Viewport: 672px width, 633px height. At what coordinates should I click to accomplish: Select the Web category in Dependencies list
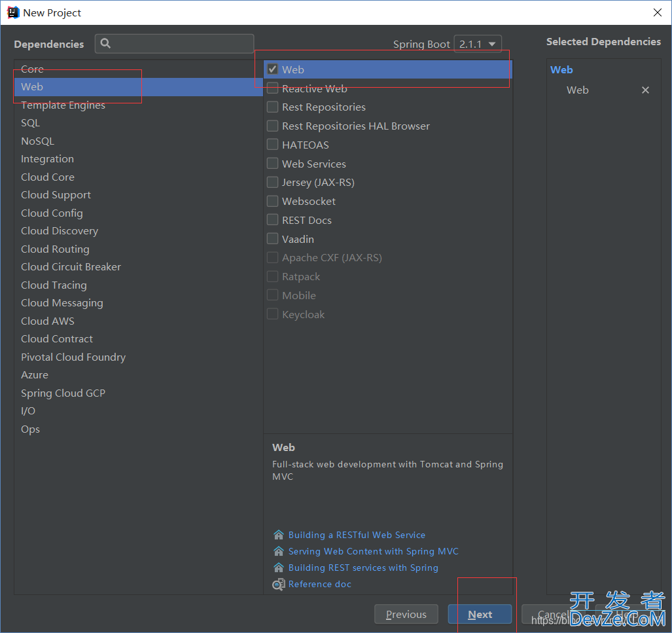tap(139, 86)
